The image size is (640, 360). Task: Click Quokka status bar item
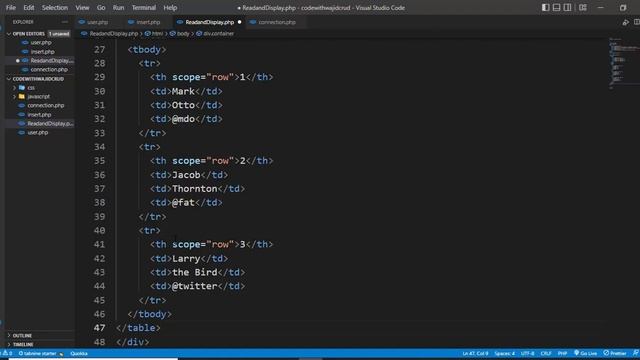pyautogui.click(x=79, y=353)
